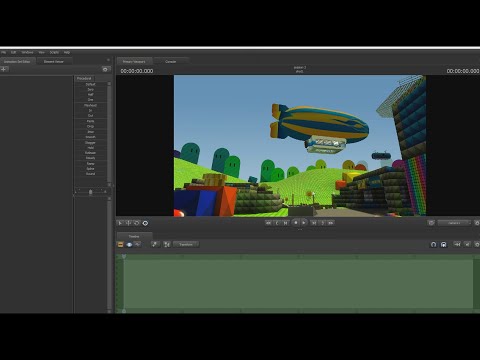Select the selection arrow manipulator in viewport toolbar
This screenshot has height=360, width=480.
(120, 223)
